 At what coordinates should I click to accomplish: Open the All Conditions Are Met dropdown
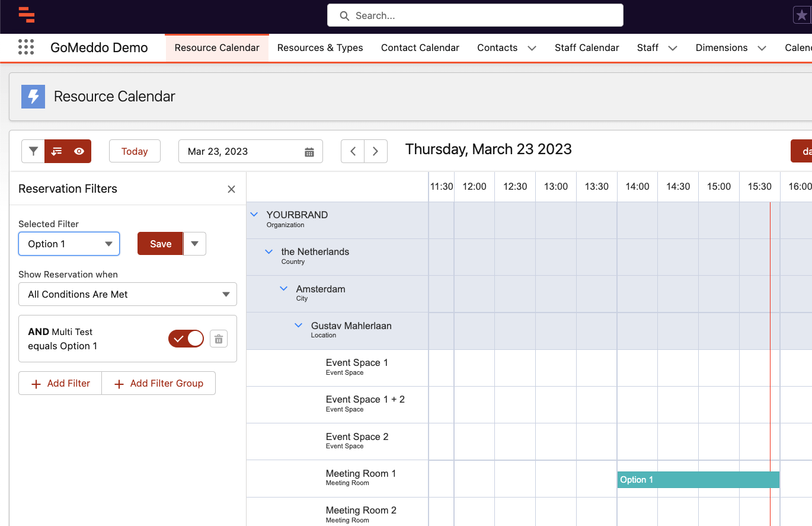(127, 294)
